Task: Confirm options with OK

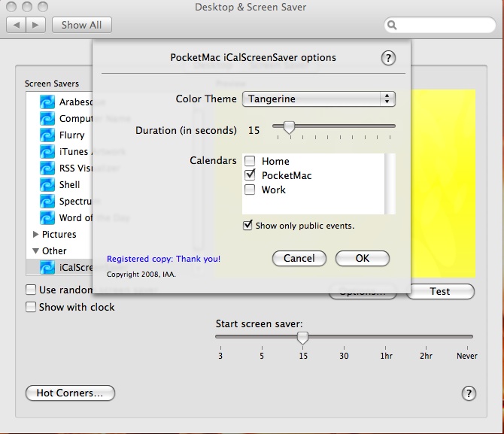Action: tap(363, 258)
